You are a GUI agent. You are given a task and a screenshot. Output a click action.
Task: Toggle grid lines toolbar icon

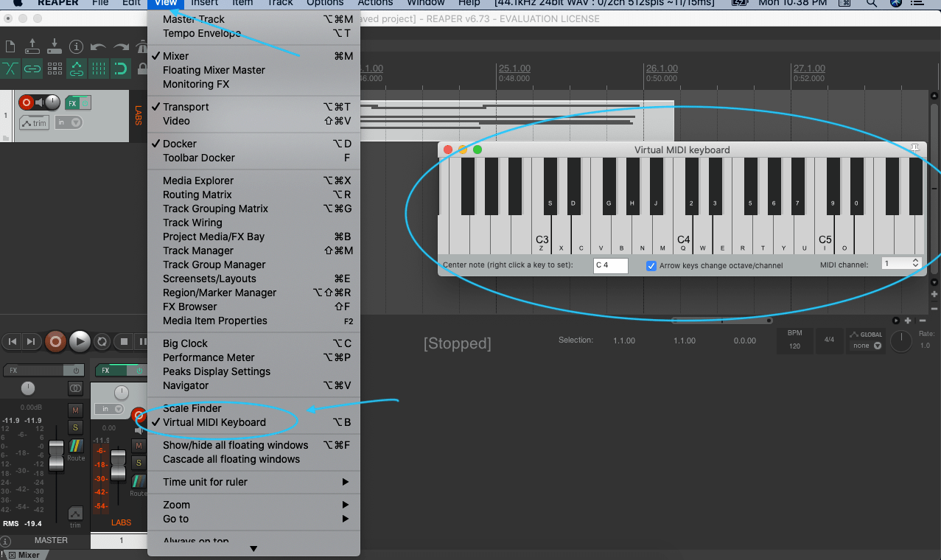[x=99, y=69]
